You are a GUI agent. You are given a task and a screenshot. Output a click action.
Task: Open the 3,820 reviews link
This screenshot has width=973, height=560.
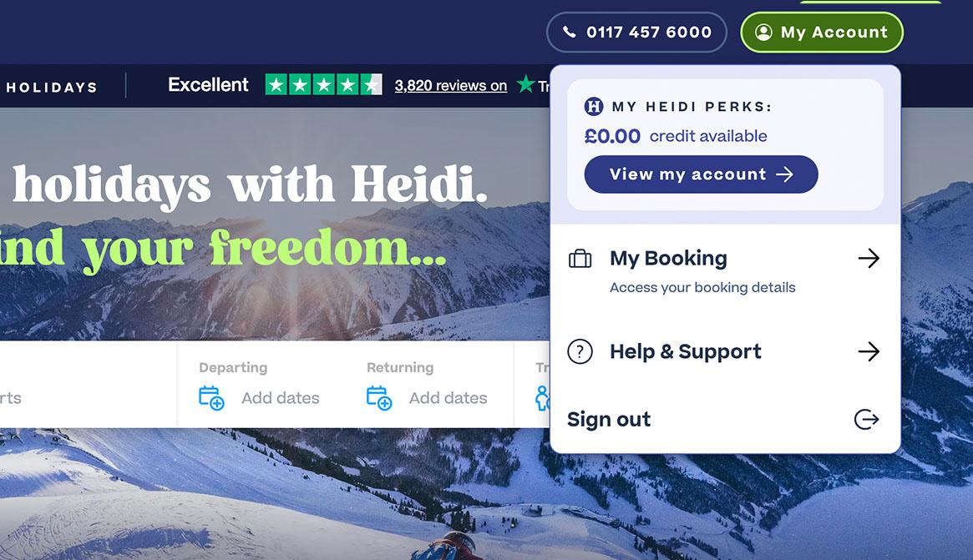451,86
